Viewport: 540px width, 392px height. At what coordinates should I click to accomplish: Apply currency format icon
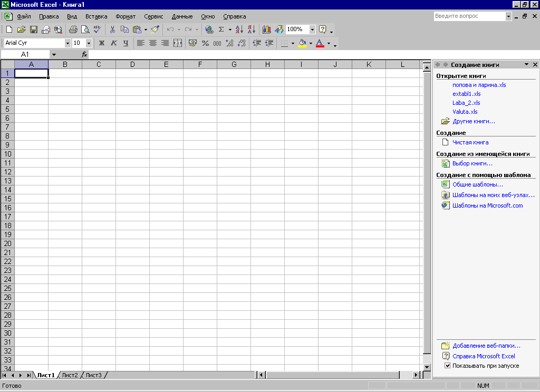tap(193, 43)
